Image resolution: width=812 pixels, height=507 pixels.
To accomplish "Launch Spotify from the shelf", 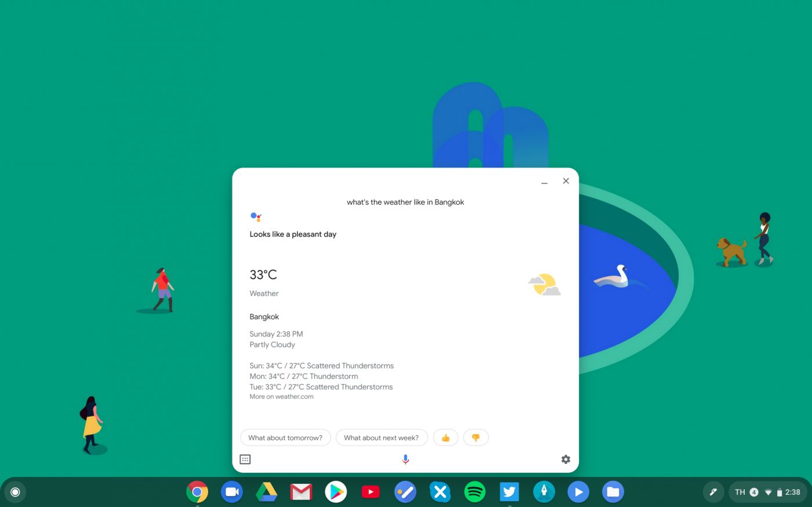I will click(x=474, y=492).
